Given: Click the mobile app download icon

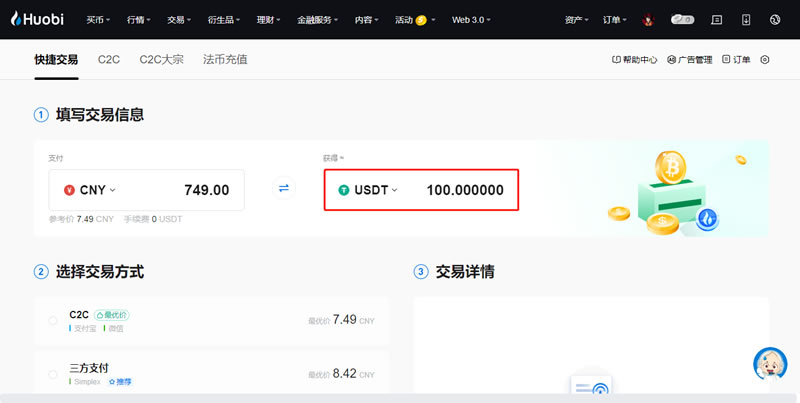Looking at the screenshot, I should tap(746, 19).
